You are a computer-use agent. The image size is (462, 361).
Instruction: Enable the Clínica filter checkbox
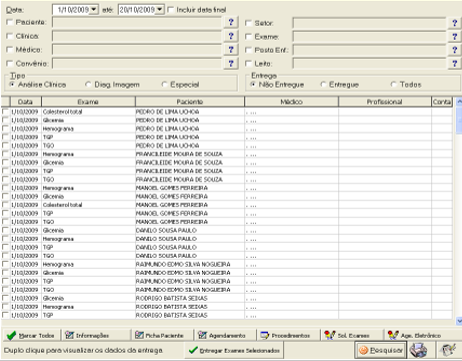(x=10, y=36)
